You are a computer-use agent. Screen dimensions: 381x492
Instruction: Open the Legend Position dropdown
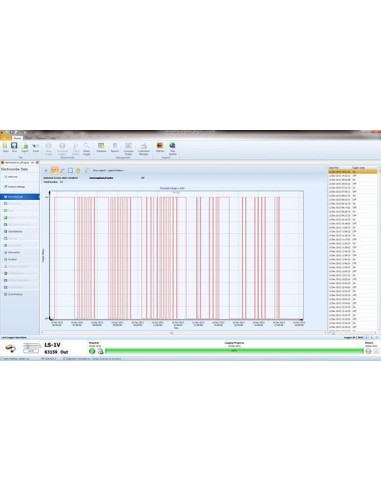click(116, 170)
